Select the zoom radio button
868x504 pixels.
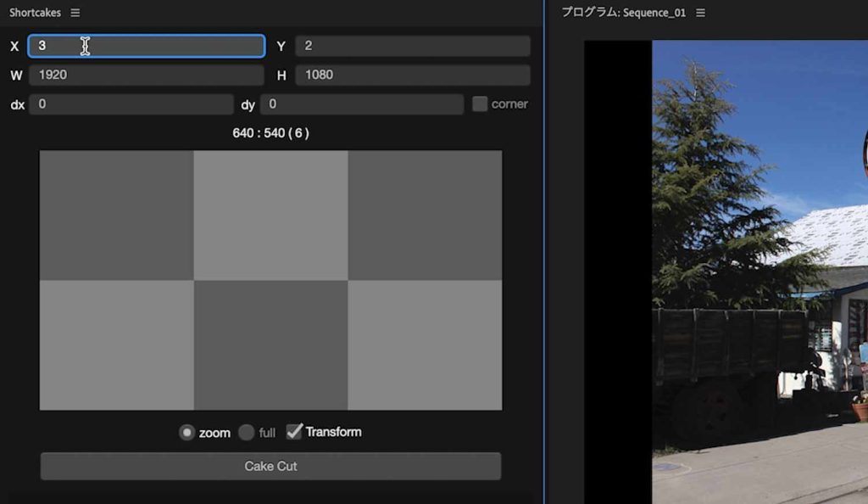click(x=186, y=433)
